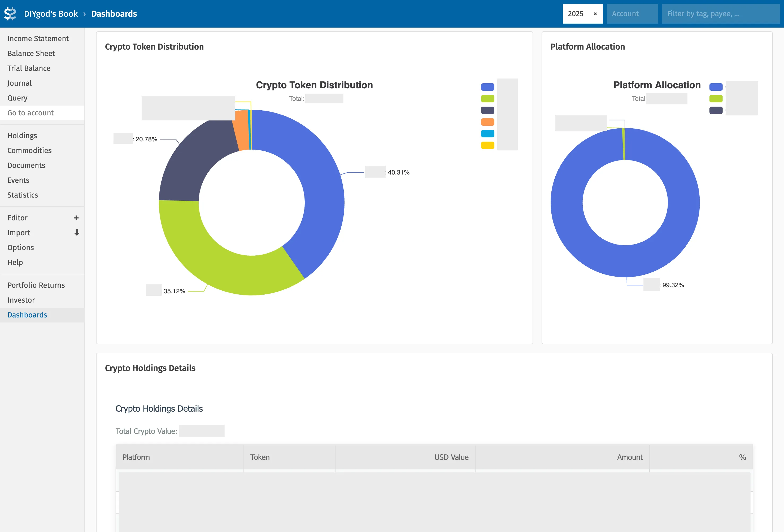Go to the Holdings page

tap(22, 136)
